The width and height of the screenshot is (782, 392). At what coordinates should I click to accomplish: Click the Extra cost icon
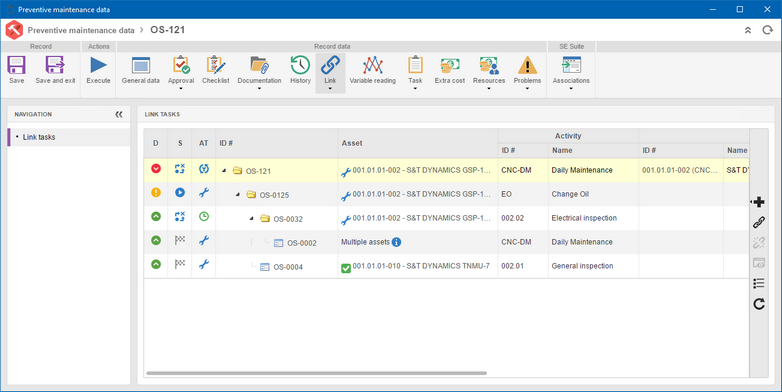(449, 66)
